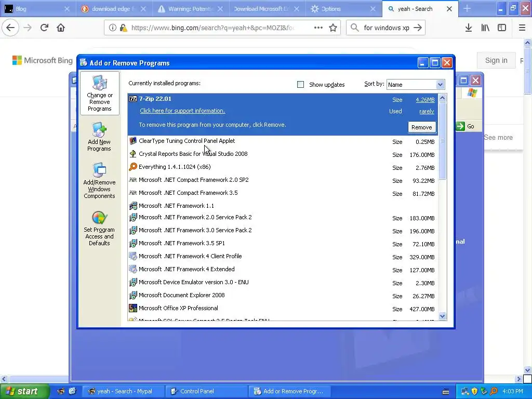Click the Everything 1.4.1.1024 magnifier icon
532x399 pixels.
click(133, 167)
